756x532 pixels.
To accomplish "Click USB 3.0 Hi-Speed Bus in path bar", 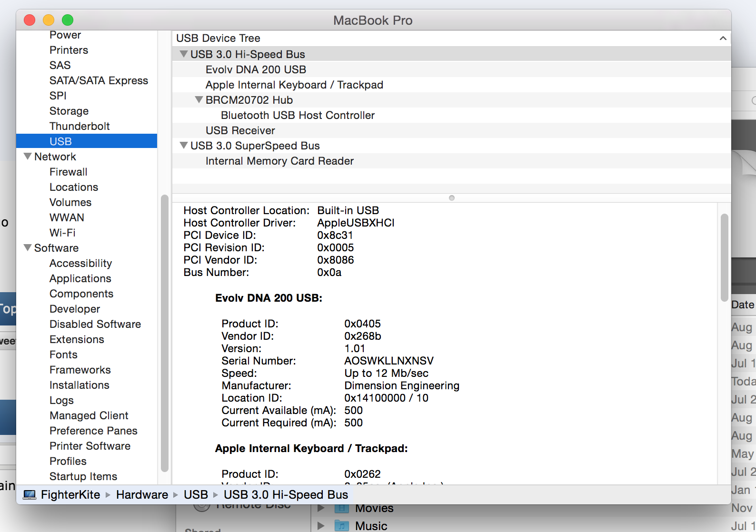I will tap(286, 495).
